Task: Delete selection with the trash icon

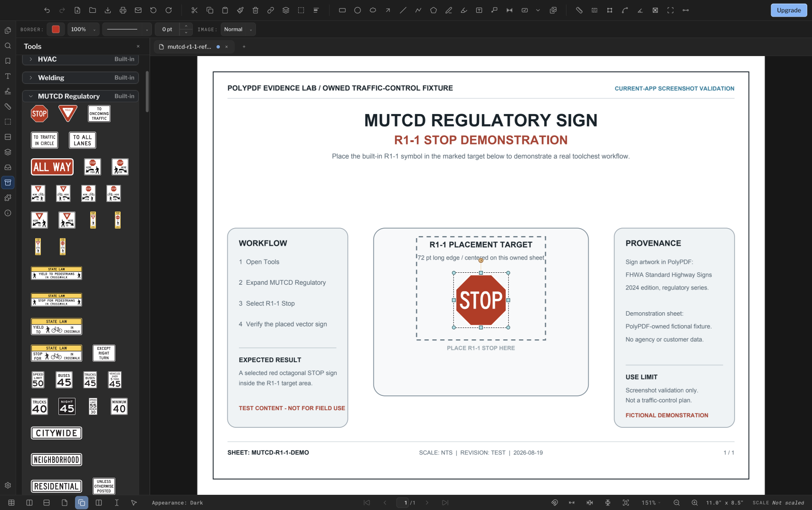Action: 255,10
